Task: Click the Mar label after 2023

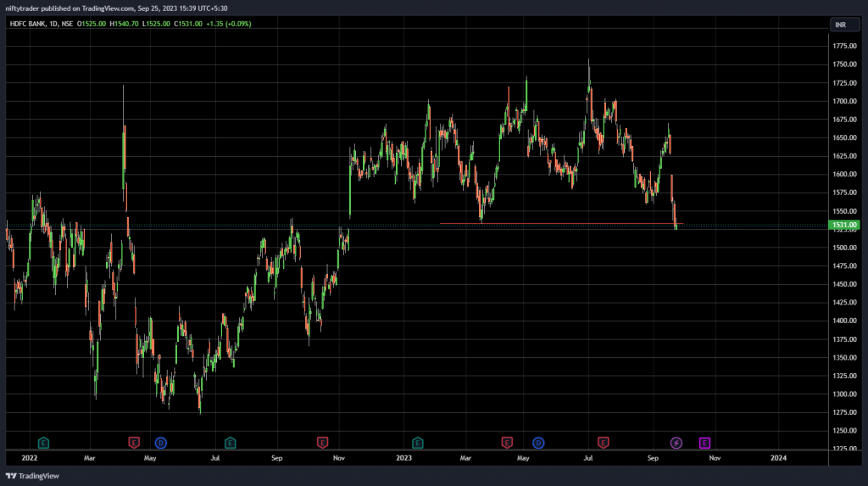Action: click(465, 458)
